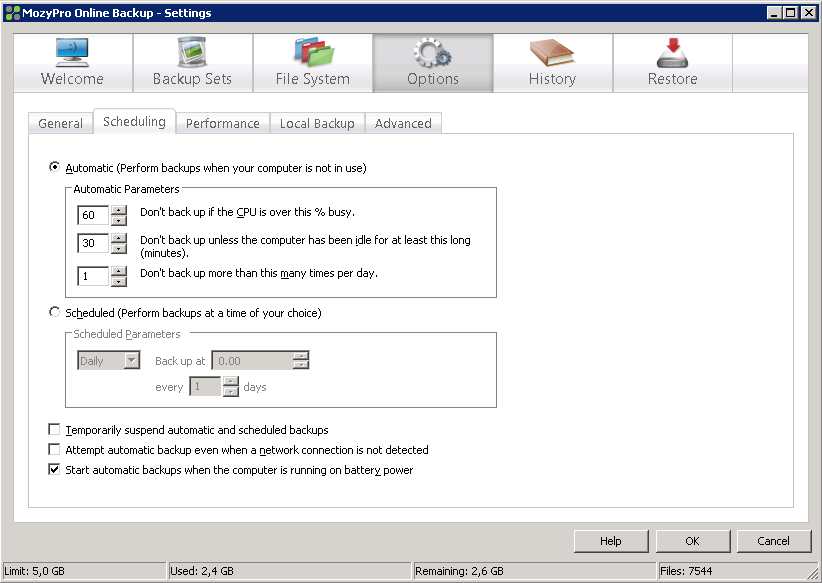
Task: Click the idle minutes field showing 30
Action: [93, 243]
